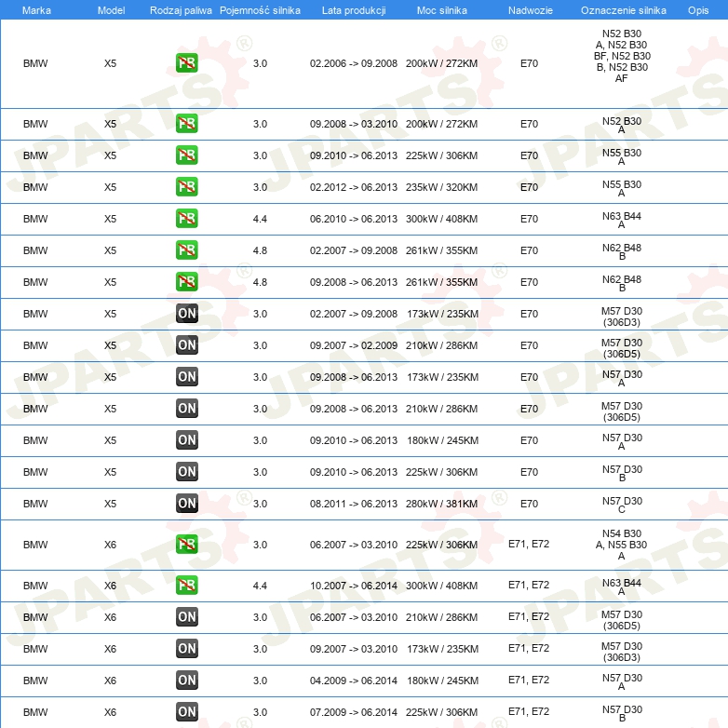Select the ON icon for X6 09.2007 -> 03.2010
Image resolution: width=728 pixels, height=728 pixels.
[186, 648]
